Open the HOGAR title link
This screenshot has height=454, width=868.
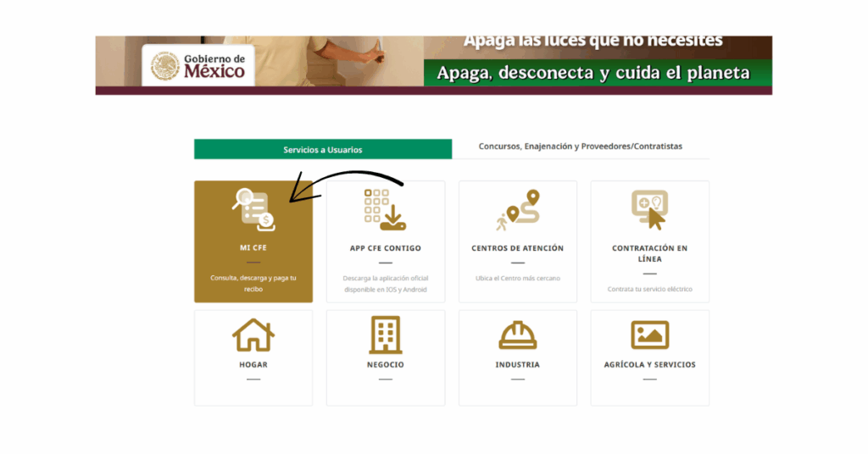point(253,365)
